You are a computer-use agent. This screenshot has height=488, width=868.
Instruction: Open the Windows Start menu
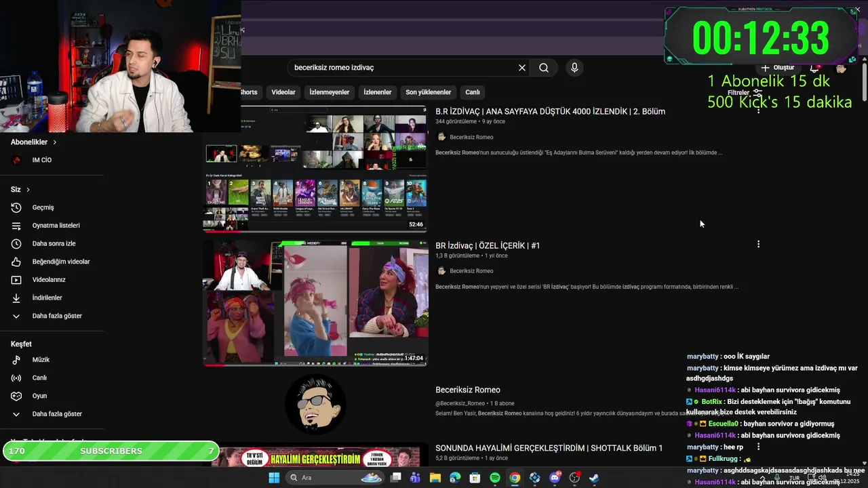(x=274, y=478)
